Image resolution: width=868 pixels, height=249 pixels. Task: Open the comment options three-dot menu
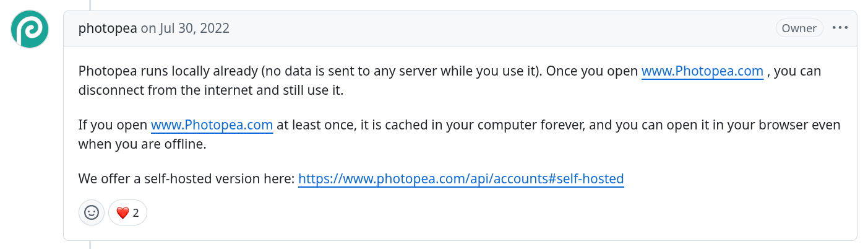(840, 28)
